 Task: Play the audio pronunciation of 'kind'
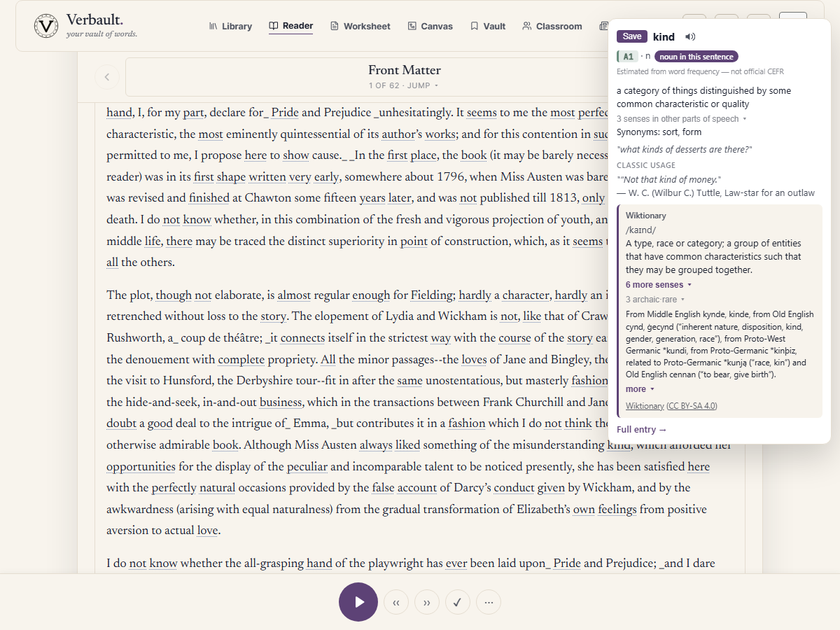coord(690,36)
